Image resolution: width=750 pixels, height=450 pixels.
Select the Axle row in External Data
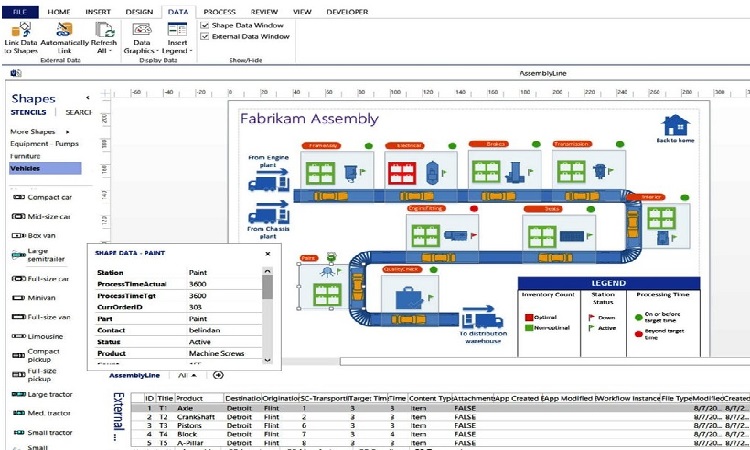pyautogui.click(x=440, y=408)
